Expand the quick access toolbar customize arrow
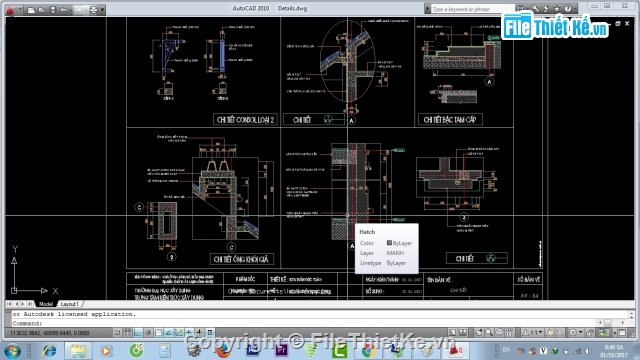This screenshot has height=360, width=640. 102,9
